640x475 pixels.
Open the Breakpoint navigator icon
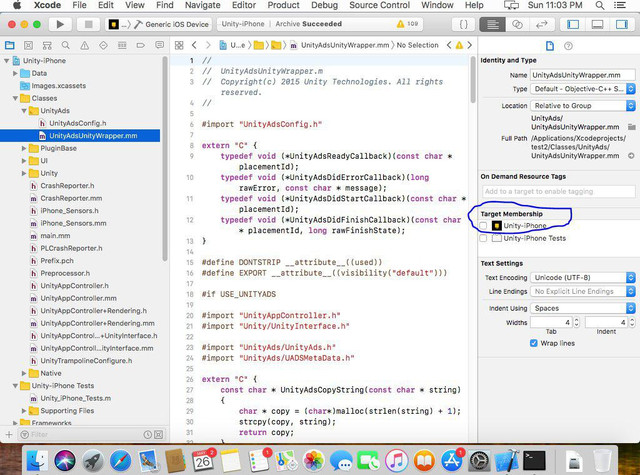pyautogui.click(x=141, y=45)
